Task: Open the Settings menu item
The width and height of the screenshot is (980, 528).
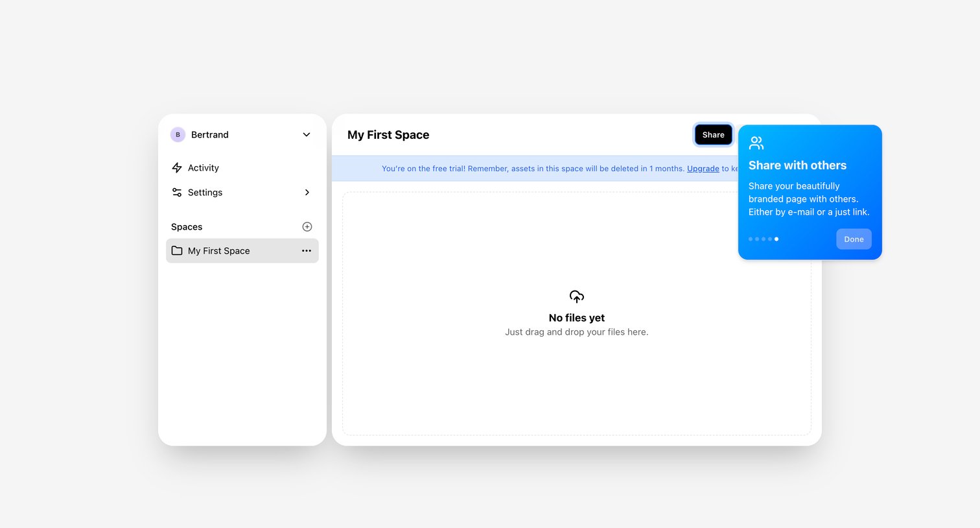Action: tap(242, 193)
